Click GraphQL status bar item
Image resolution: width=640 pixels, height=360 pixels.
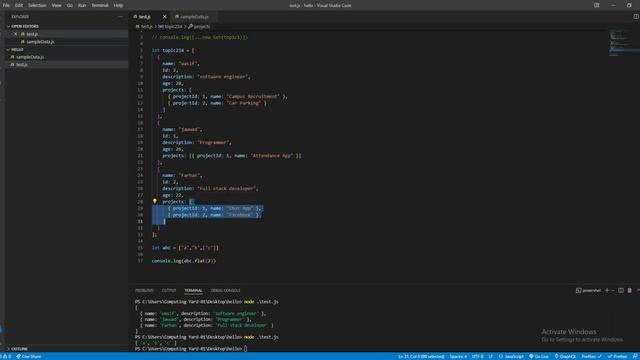pyautogui.click(x=565, y=356)
